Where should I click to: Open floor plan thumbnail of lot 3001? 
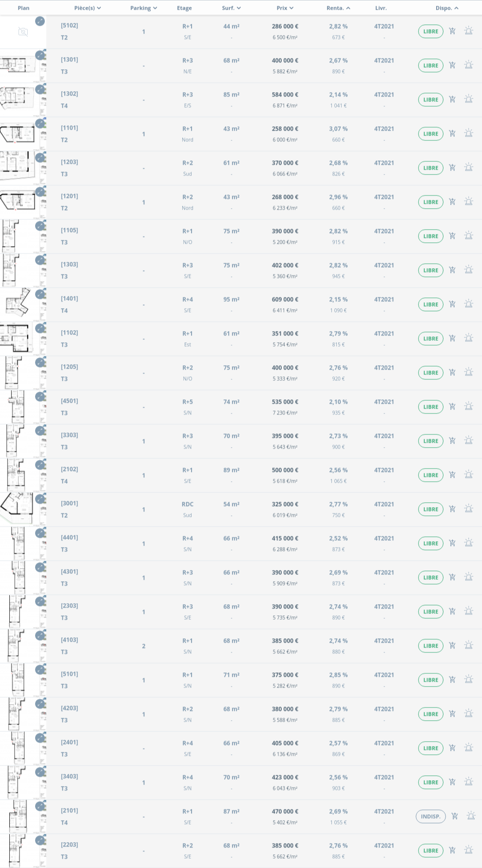click(19, 509)
